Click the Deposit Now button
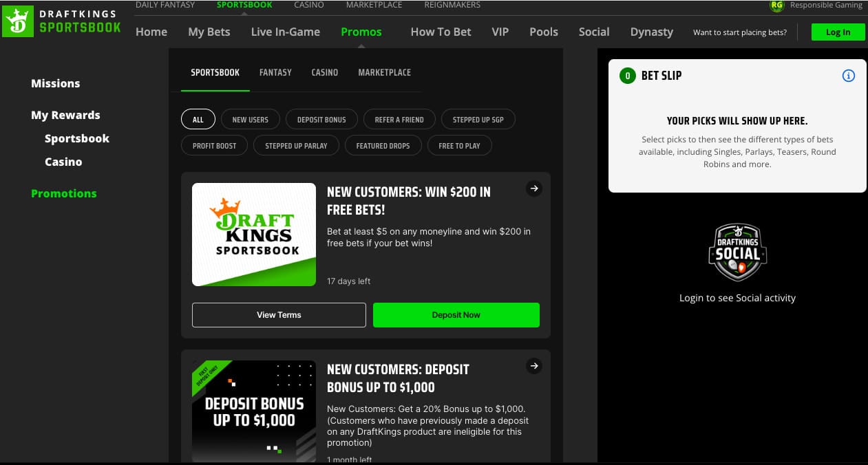This screenshot has width=868, height=465. [x=456, y=315]
